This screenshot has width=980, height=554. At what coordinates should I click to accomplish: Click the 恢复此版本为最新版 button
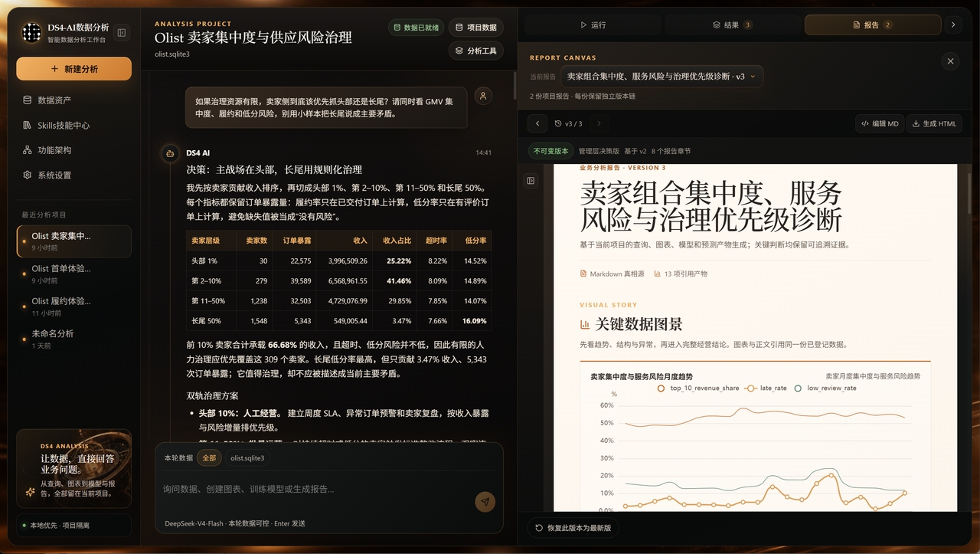pyautogui.click(x=573, y=528)
